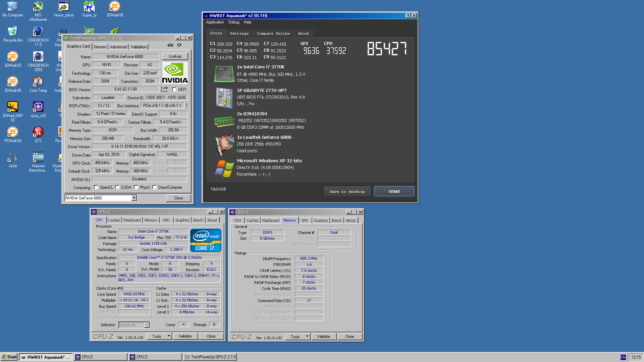The image size is (644, 362).
Task: Click the GPU-Z screenshot camera icon
Action: (170, 45)
